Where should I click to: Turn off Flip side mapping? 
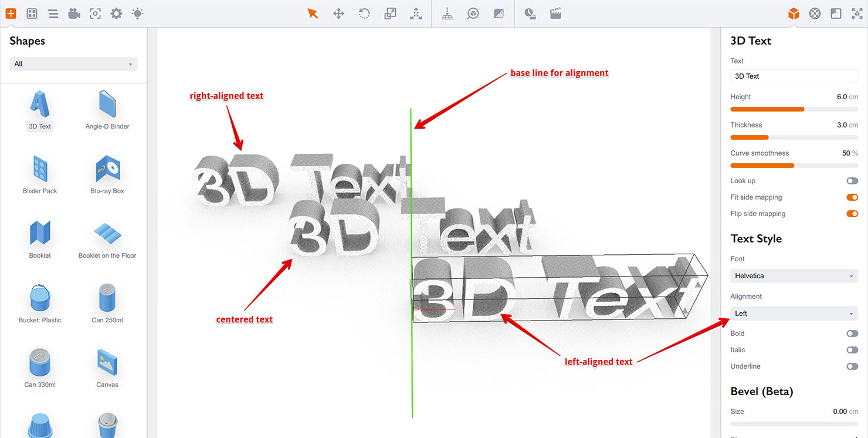coord(852,214)
